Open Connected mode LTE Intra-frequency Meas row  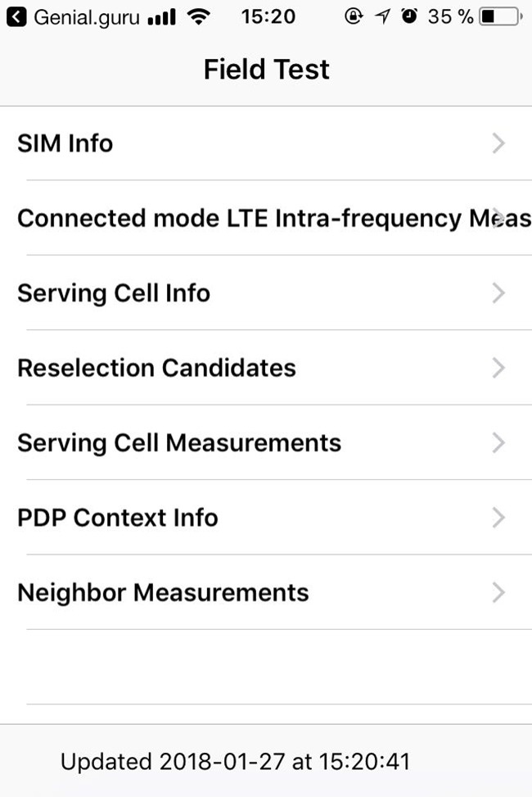tap(266, 218)
